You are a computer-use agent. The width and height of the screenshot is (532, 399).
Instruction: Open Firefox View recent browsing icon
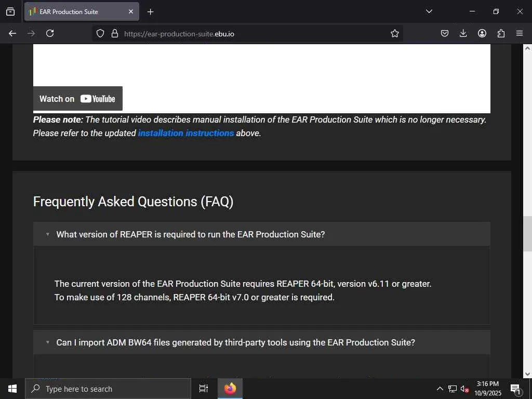click(10, 11)
